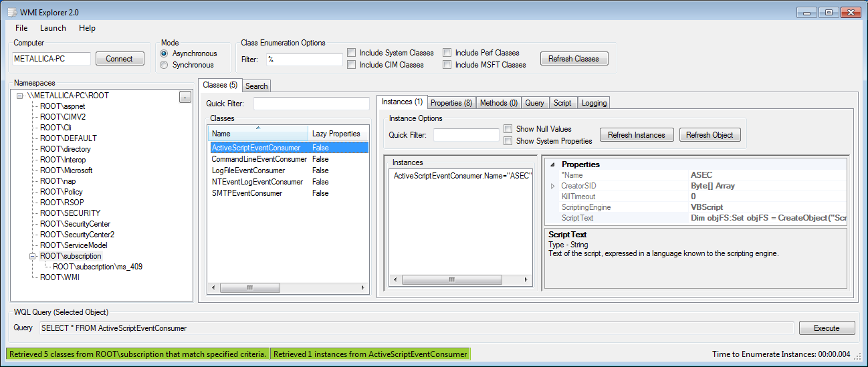Enable Include Perf Classes option
Screen dimensions: 868x367
click(x=447, y=53)
